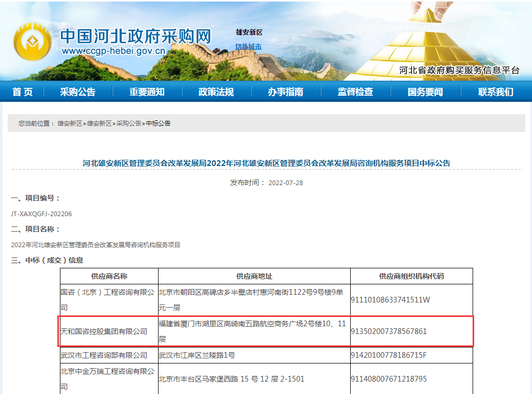Click supplier 北京中金万瑞工程咨询有限公司
The image size is (532, 394).
[x=107, y=378]
